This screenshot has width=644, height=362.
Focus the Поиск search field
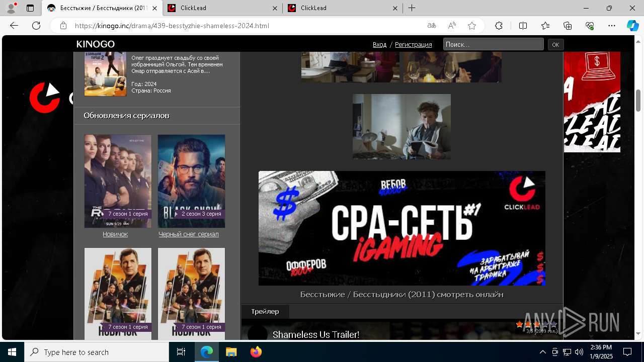(493, 44)
